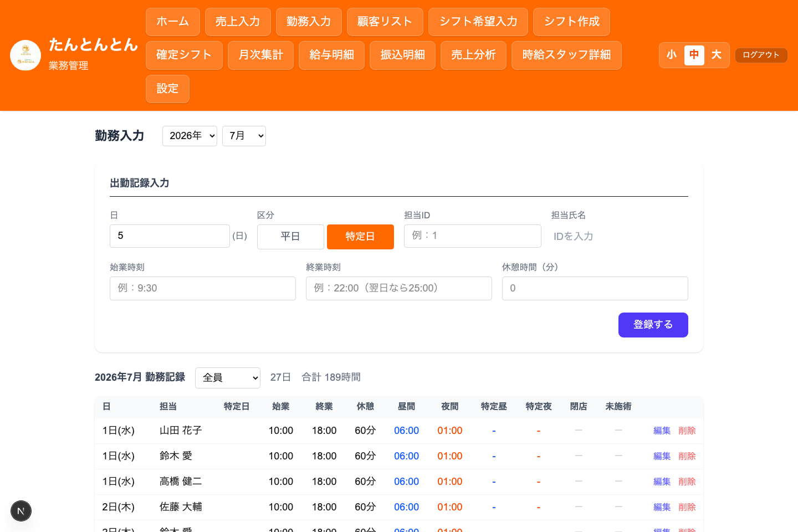This screenshot has height=532, width=798.
Task: Open the 全員 staff filter dropdown
Action: coord(228,378)
